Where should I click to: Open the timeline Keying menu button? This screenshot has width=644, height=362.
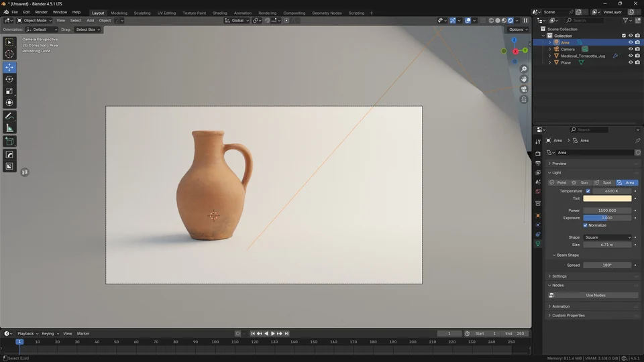point(50,334)
